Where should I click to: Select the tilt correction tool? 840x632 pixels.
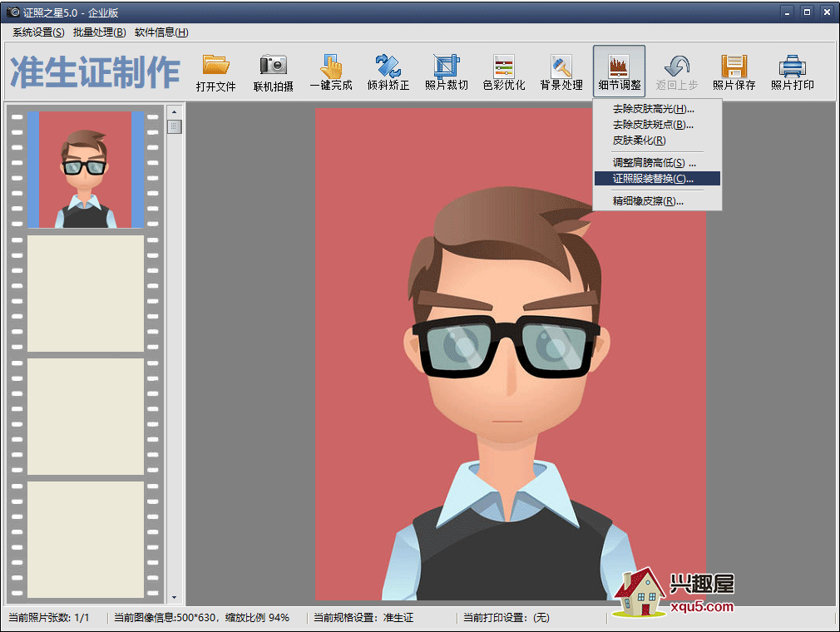click(388, 66)
